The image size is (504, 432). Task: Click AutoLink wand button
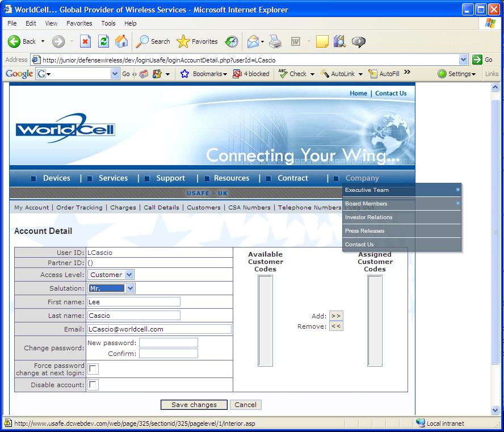point(337,74)
